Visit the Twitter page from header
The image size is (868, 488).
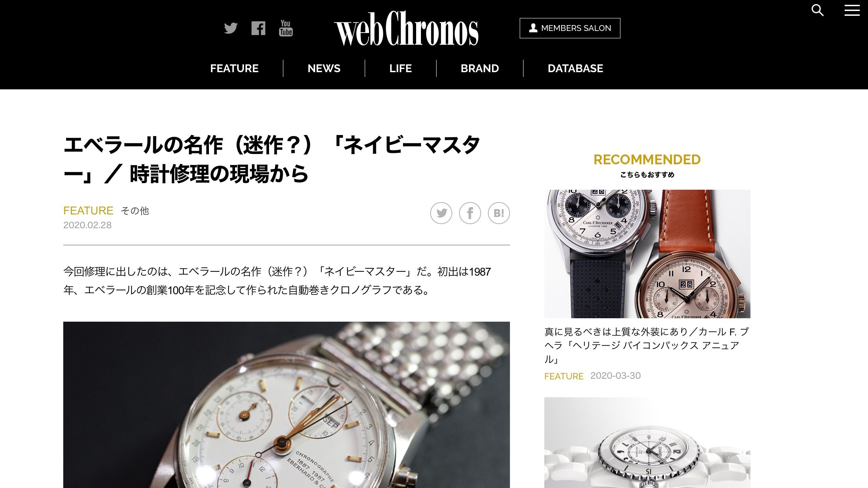(231, 28)
